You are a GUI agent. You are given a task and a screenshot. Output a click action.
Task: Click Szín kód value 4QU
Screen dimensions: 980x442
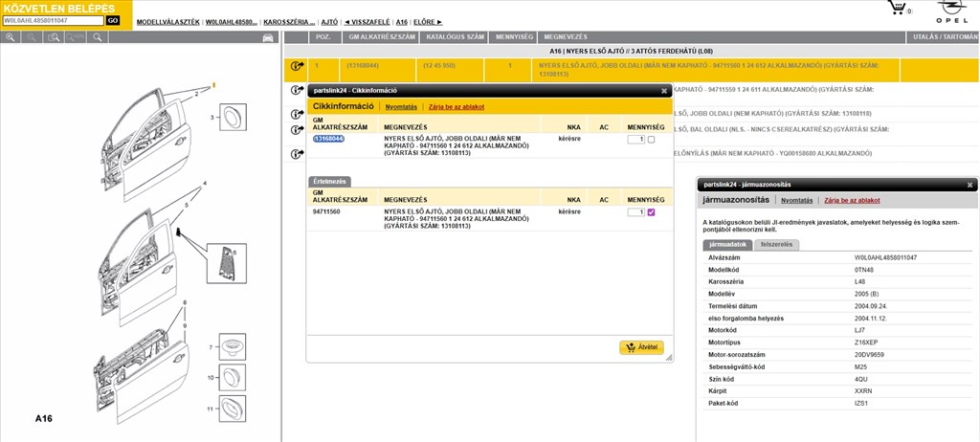[x=861, y=379]
